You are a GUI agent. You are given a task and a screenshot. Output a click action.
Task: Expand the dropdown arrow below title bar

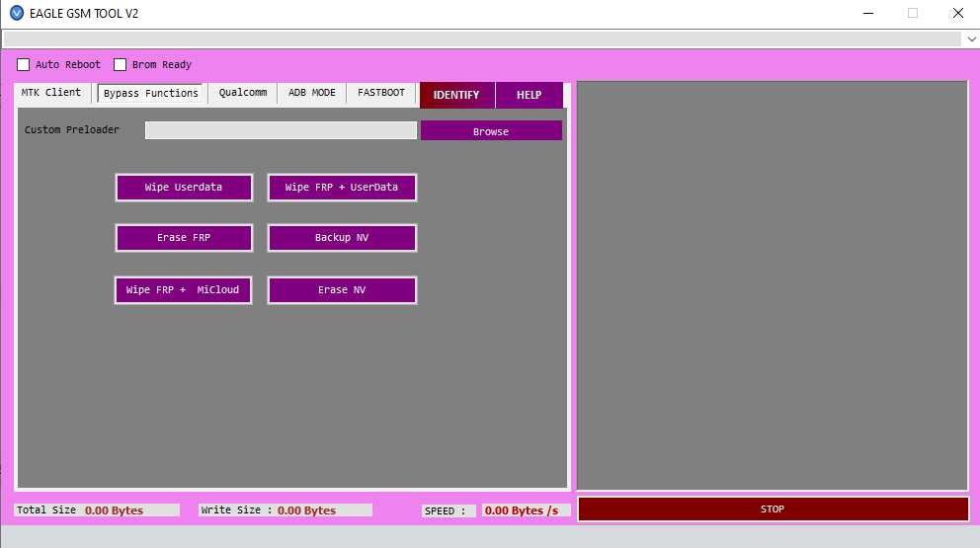(x=971, y=39)
